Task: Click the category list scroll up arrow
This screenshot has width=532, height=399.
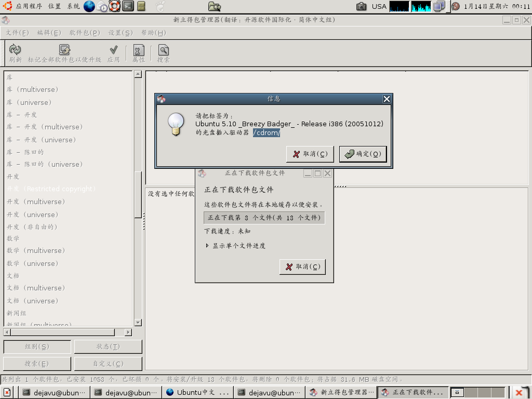Action: (x=138, y=74)
